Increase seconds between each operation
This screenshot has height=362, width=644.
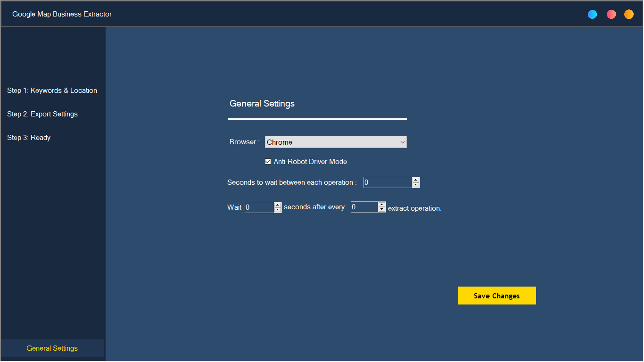tap(415, 180)
